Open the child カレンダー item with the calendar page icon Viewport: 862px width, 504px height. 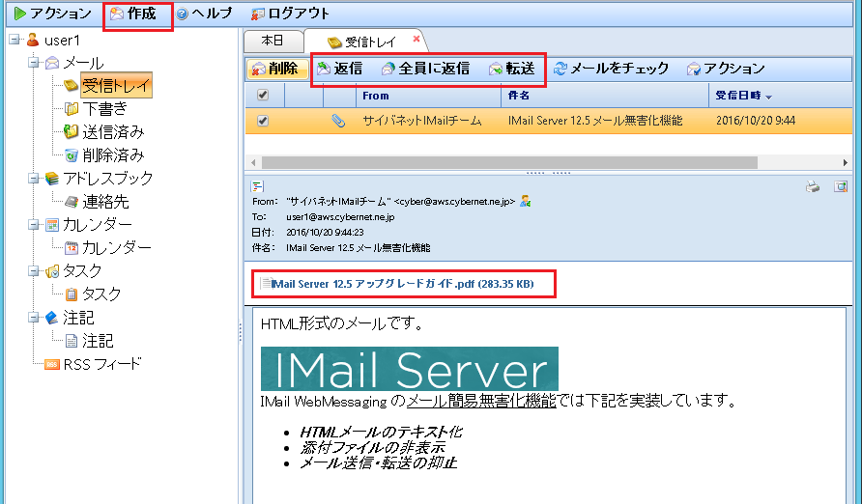point(117,247)
